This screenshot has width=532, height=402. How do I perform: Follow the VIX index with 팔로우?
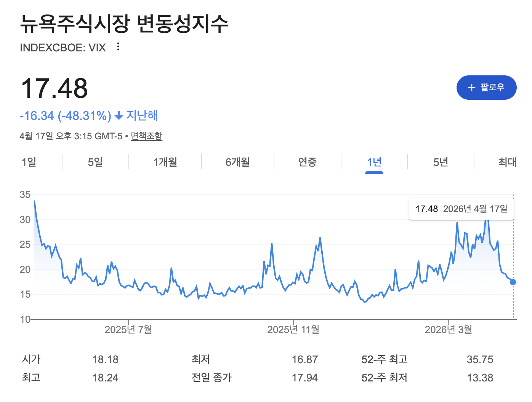coord(487,88)
